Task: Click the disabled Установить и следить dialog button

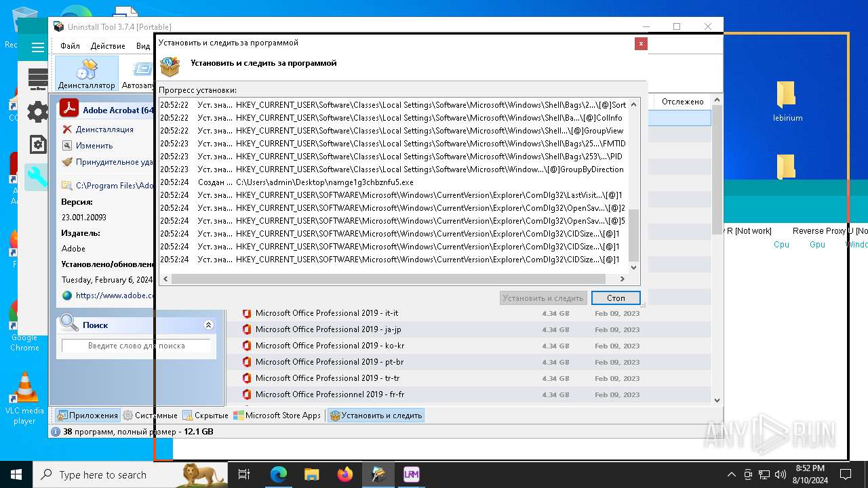Action: pyautogui.click(x=543, y=298)
